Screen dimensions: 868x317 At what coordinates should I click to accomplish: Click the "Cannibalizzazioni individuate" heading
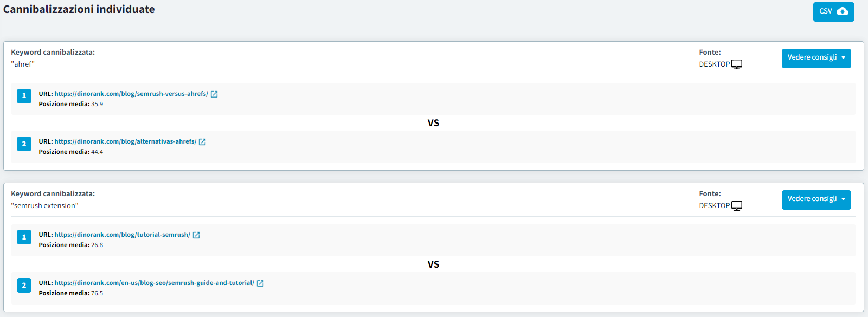pyautogui.click(x=79, y=9)
